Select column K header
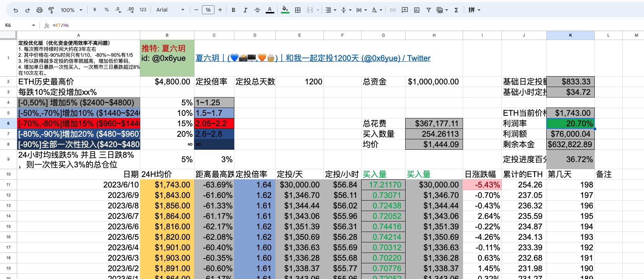The width and height of the screenshot is (644, 279). (x=570, y=35)
